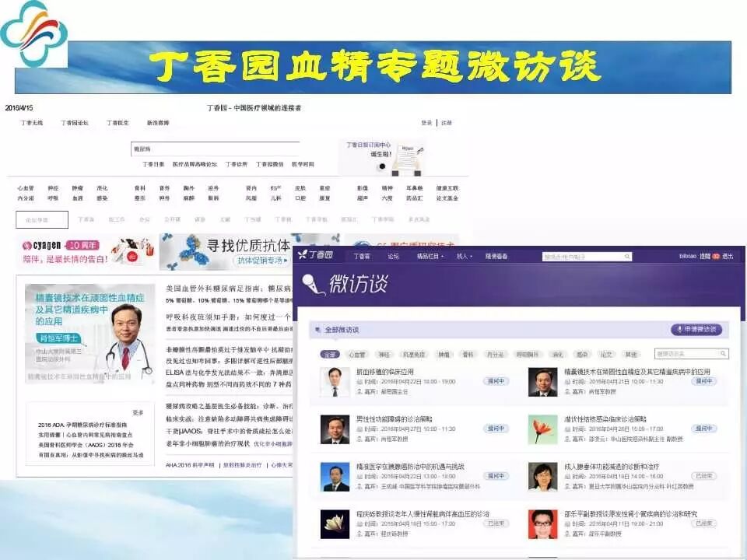Click guest photo for 精囊镜技术 interview
747x560 pixels.
542,382
